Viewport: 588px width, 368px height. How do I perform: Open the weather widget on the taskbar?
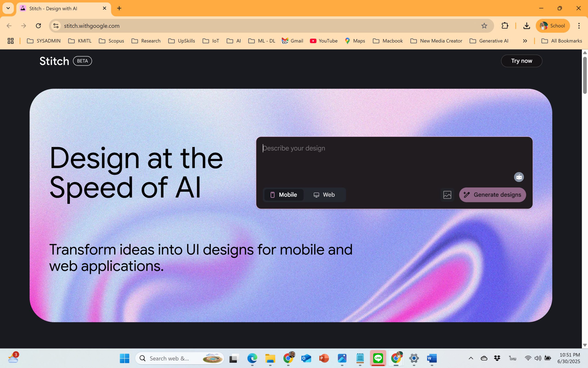coord(13,358)
